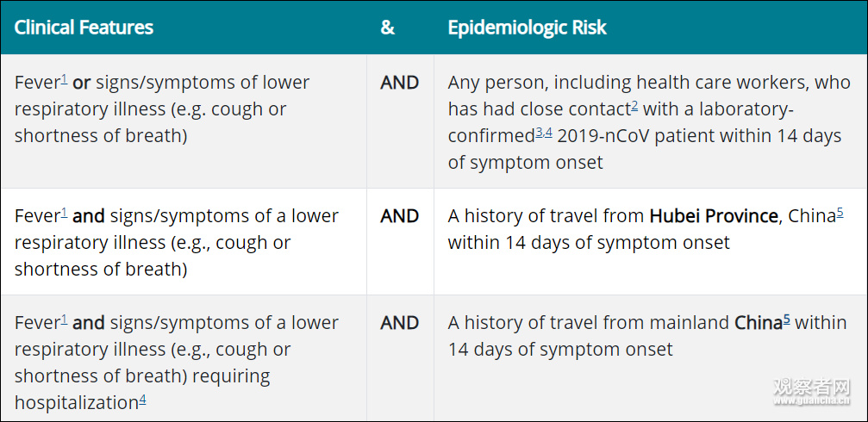Open Fever footnote 1 in Hubei Province row
The height and width of the screenshot is (422, 868).
tap(65, 212)
